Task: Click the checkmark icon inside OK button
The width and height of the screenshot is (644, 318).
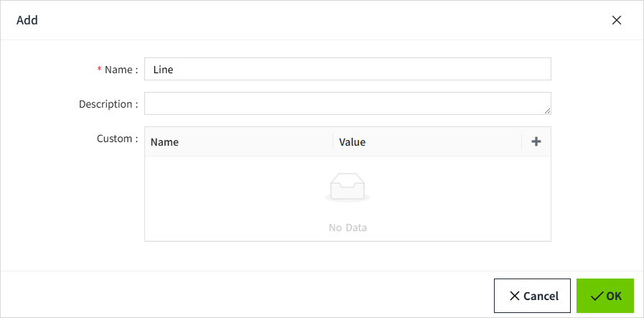Action: pos(597,296)
